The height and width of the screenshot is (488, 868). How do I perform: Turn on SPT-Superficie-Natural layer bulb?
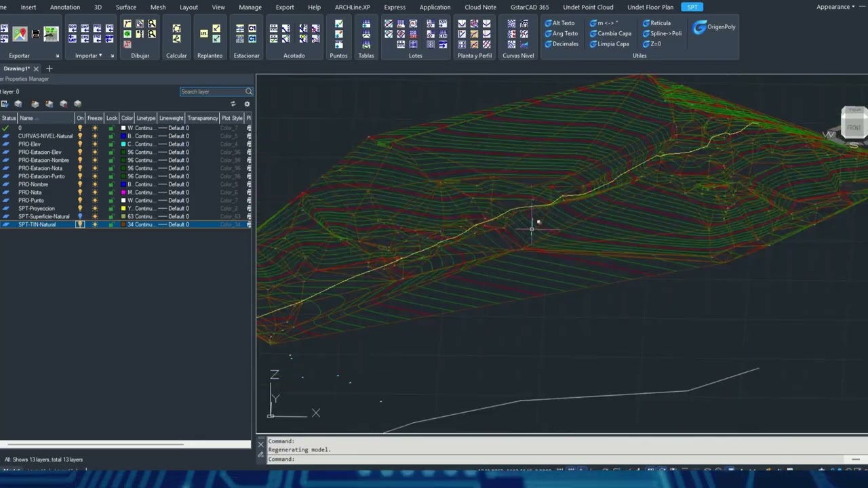(80, 216)
